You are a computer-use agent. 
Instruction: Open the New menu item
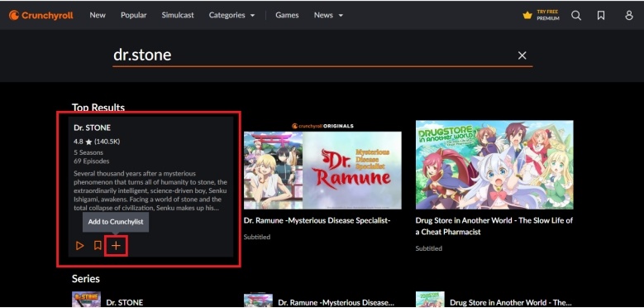(98, 15)
